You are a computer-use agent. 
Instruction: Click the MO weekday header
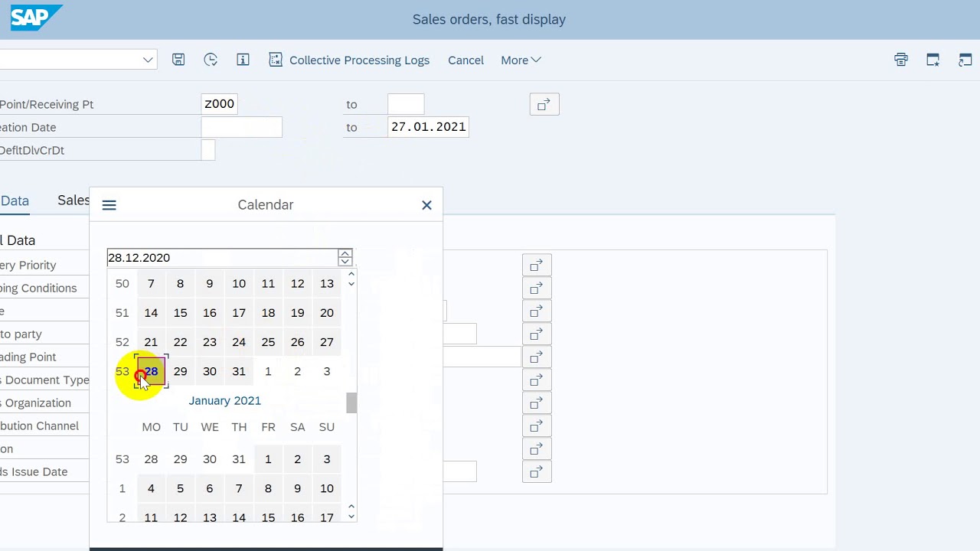coord(151,427)
